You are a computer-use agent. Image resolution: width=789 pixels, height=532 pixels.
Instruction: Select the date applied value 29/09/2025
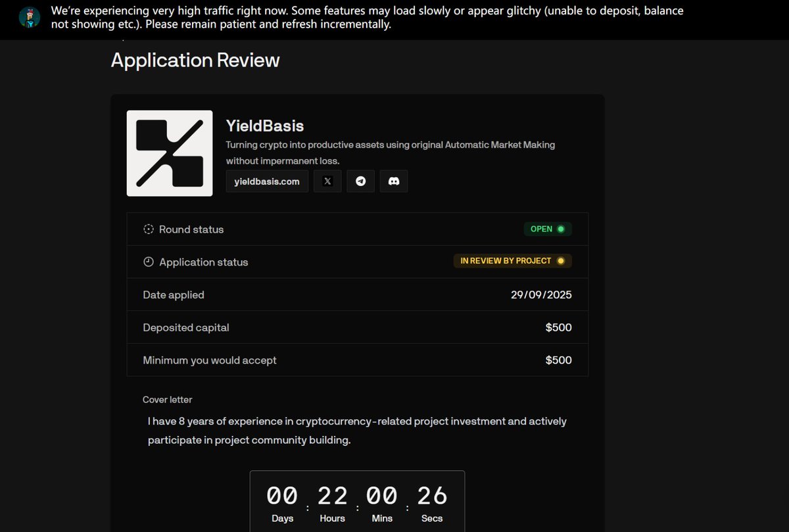(x=541, y=295)
